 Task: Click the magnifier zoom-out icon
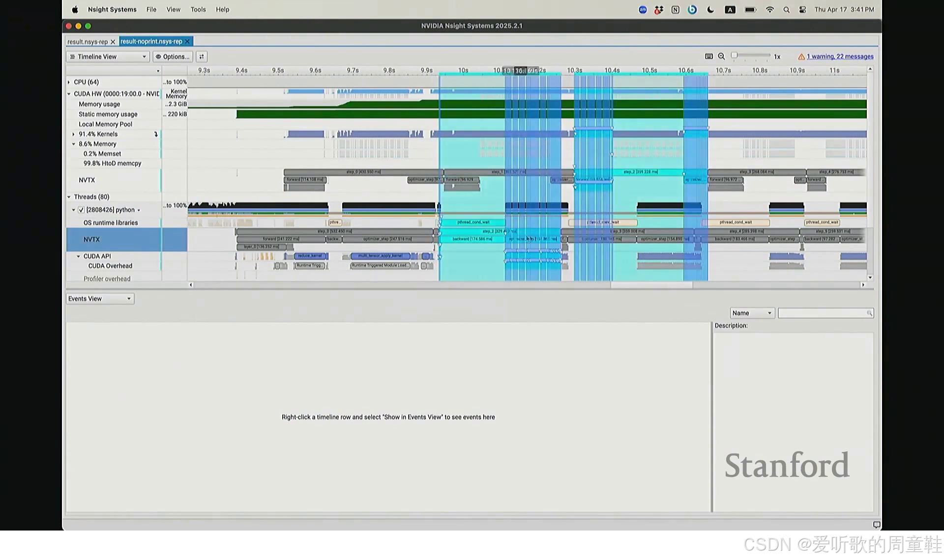tap(721, 56)
